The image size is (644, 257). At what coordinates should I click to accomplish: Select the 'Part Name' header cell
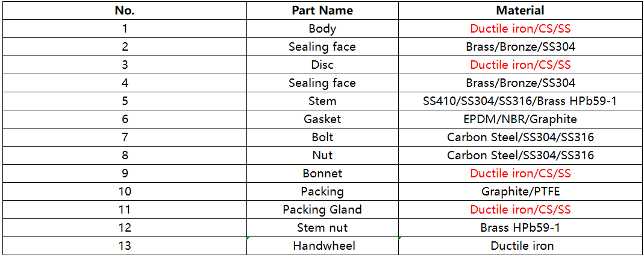tap(322, 10)
